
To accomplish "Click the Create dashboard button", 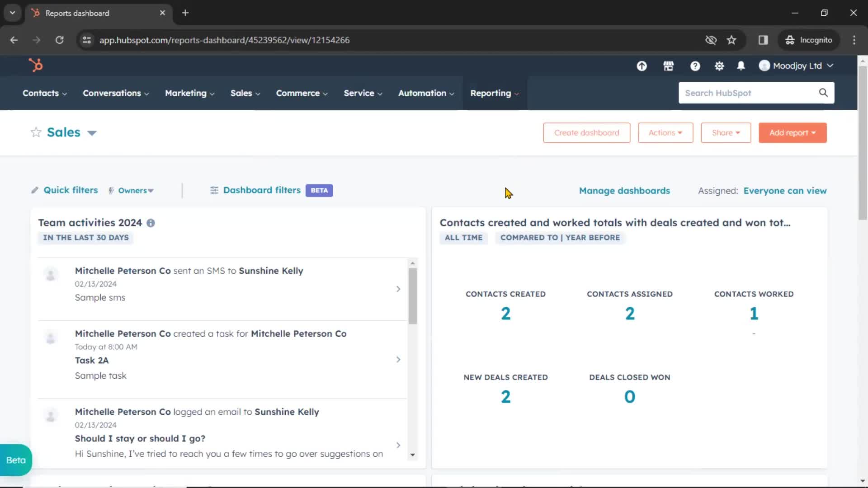I will [x=586, y=132].
